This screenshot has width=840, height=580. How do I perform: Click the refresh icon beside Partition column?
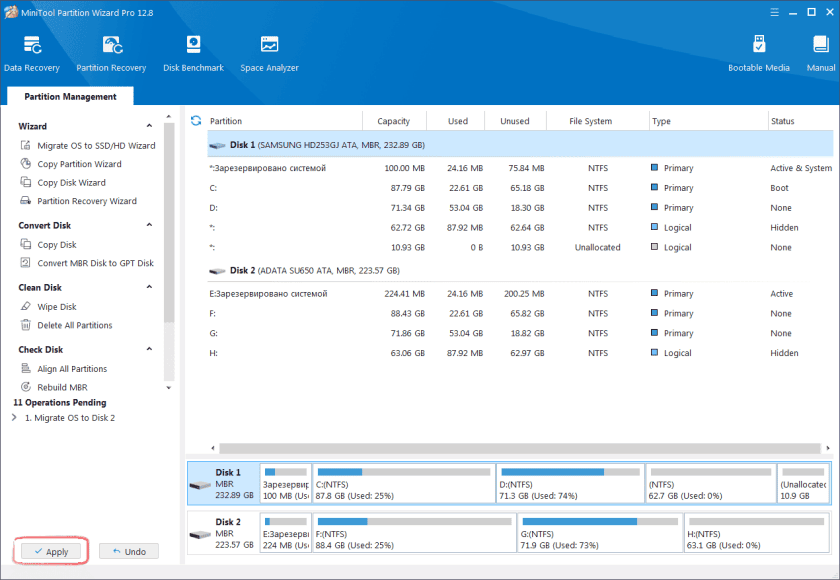click(x=196, y=121)
